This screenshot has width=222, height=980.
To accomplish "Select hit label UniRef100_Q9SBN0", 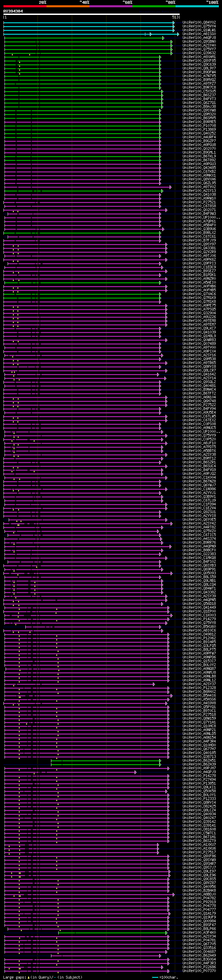I will tap(199, 41).
